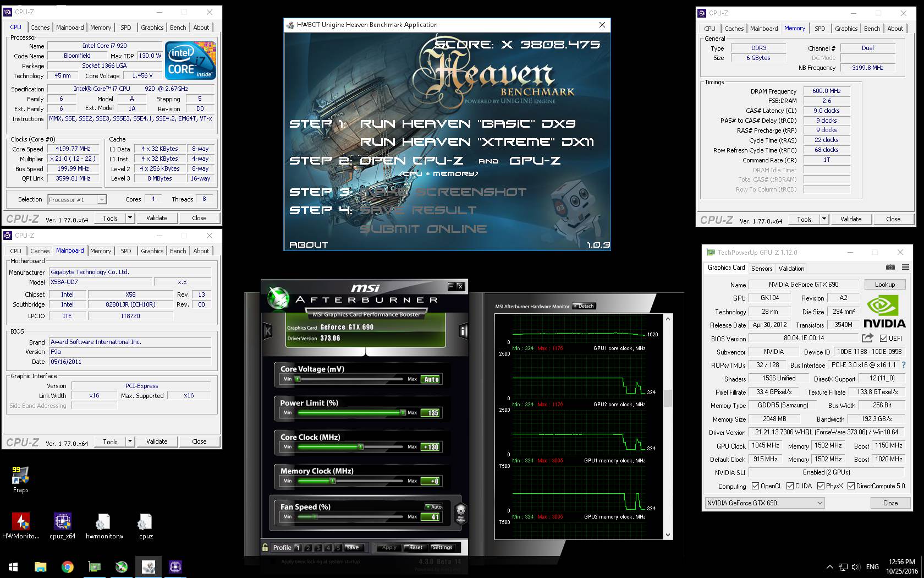Toggle Fan Speed Auto mode
This screenshot has height=578, width=924.
click(x=434, y=506)
